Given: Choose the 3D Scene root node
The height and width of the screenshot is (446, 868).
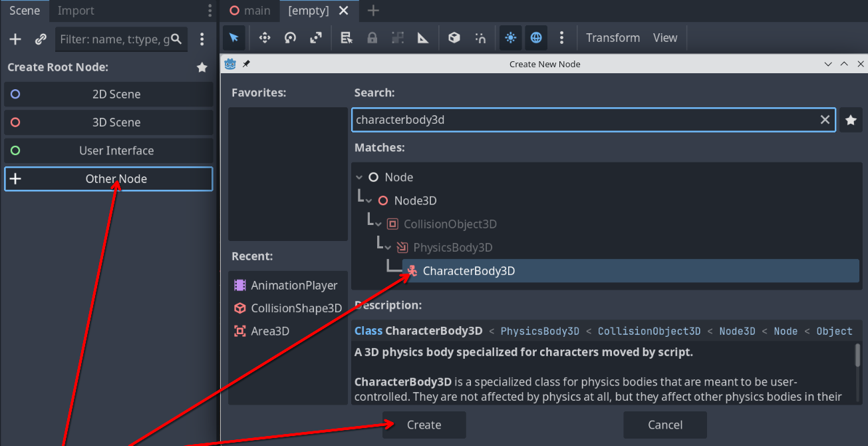Looking at the screenshot, I should click(x=108, y=122).
